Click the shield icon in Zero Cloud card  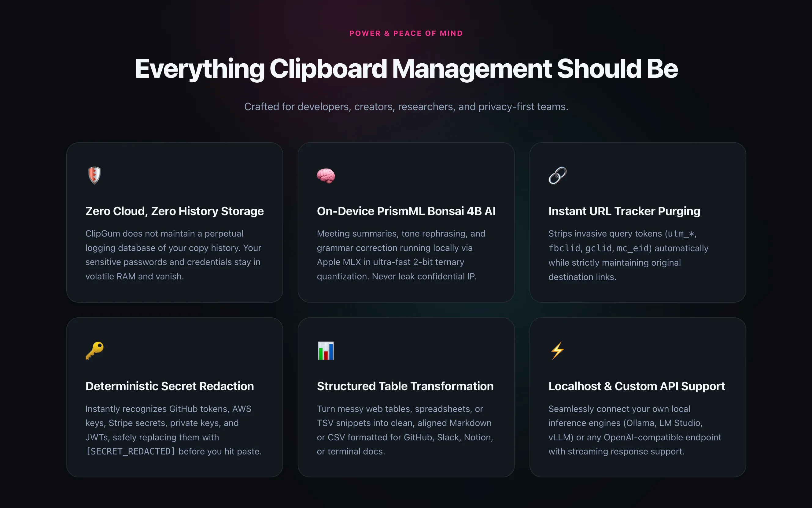pos(94,175)
